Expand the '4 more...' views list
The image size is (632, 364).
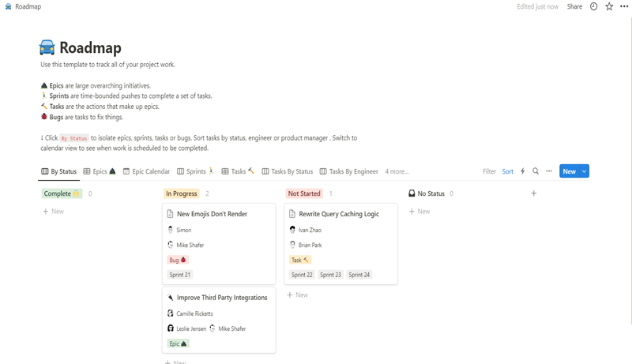pos(397,171)
